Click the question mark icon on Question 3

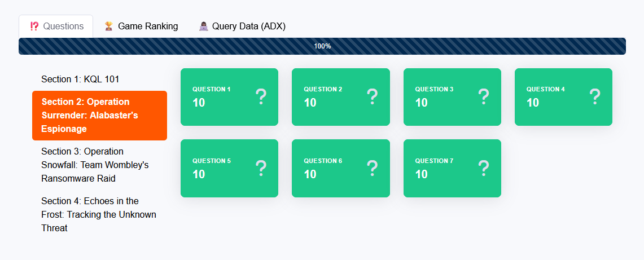click(x=484, y=96)
